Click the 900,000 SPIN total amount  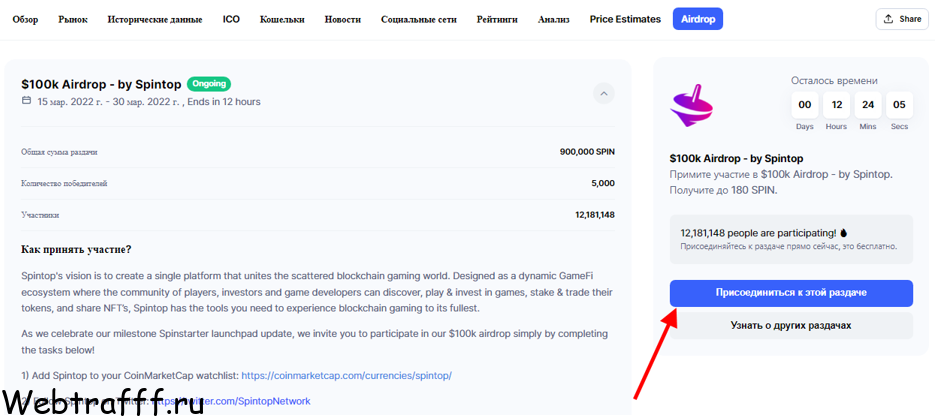[587, 152]
